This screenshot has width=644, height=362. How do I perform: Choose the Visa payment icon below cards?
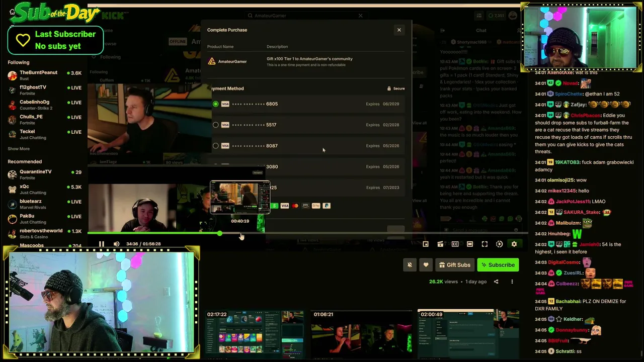point(285,206)
